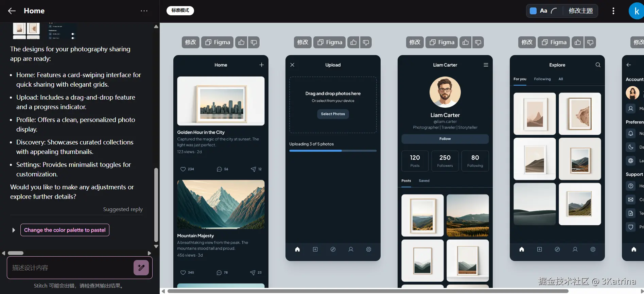Click the Golden Hour city photo thumbnail
Viewport: 644px width, 294px height.
pyautogui.click(x=221, y=101)
